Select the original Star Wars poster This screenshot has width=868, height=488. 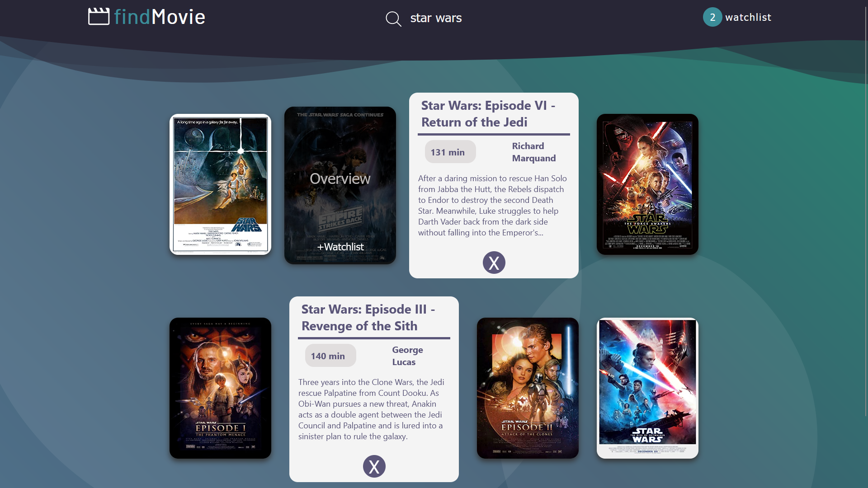(220, 184)
